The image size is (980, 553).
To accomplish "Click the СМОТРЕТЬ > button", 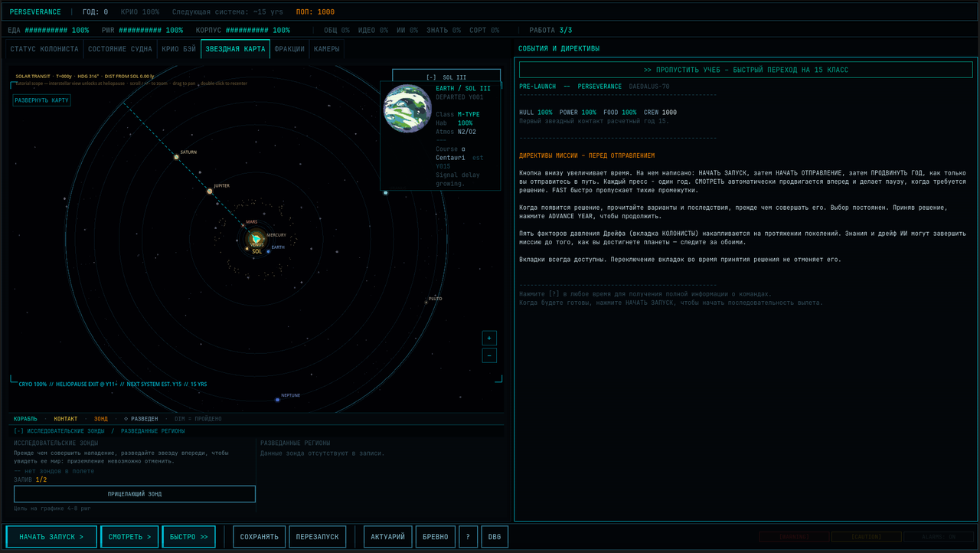I will pos(129,537).
